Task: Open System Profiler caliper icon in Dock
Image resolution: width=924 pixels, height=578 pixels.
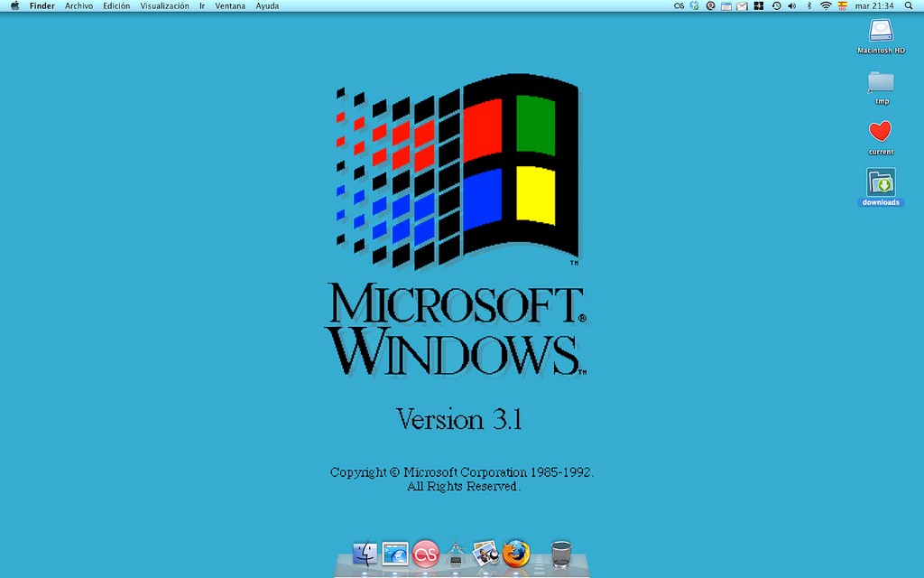Action: [456, 554]
